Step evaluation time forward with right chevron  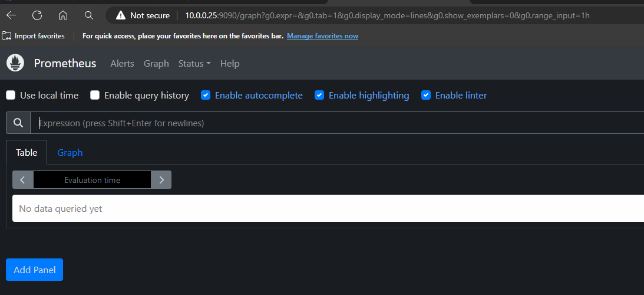[x=161, y=180]
